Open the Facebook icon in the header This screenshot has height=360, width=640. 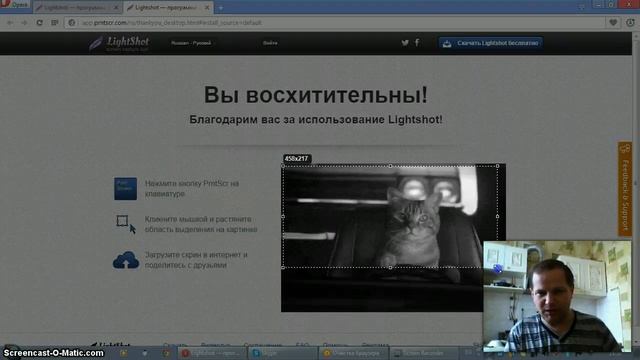click(417, 42)
